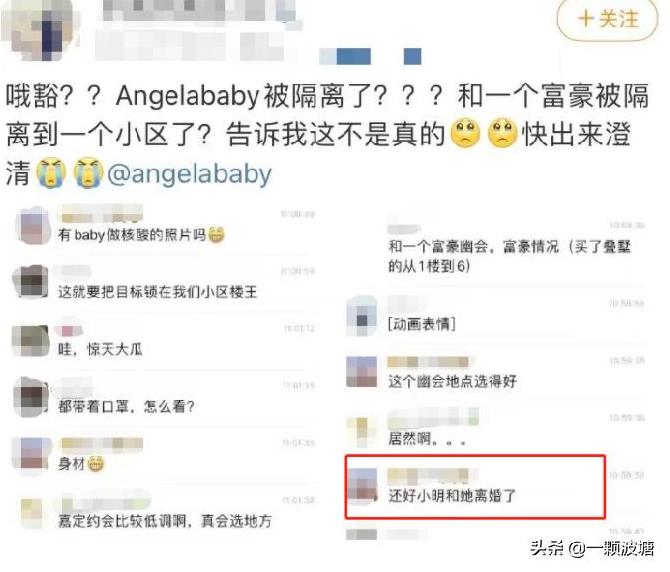This screenshot has height=572, width=670.
Task: Click the first crying emoji after 清
Action: click(51, 173)
